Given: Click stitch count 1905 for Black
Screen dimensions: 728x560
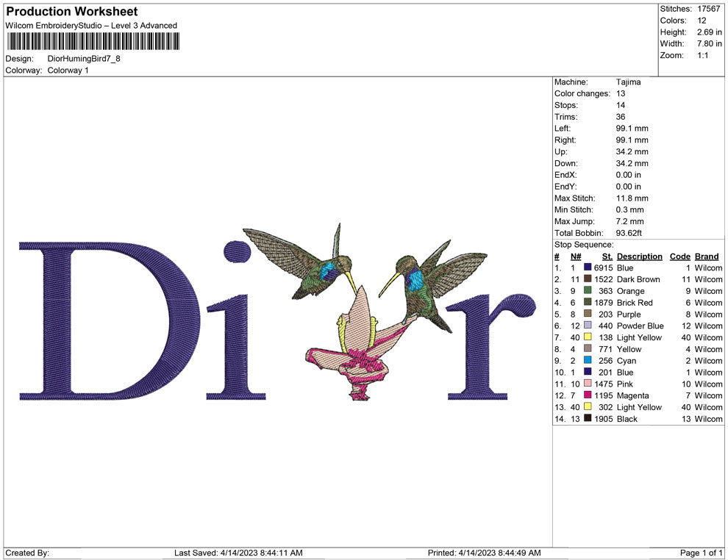Looking at the screenshot, I should pos(604,418).
